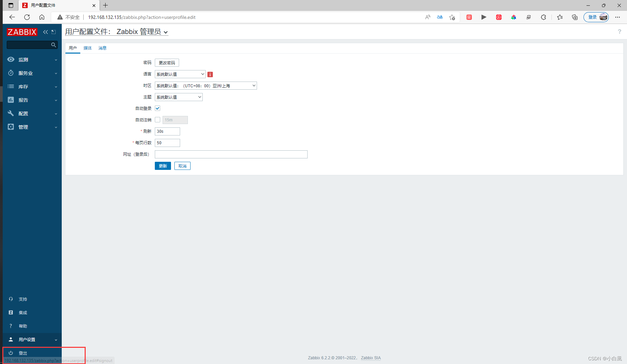The image size is (627, 364).
Task: Open a new browser tab
Action: [x=106, y=5]
